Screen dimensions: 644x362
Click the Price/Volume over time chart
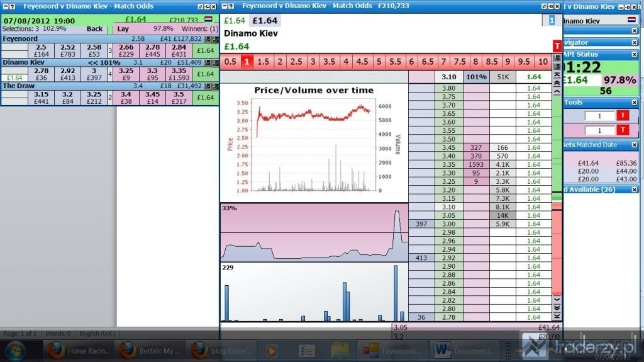tap(314, 143)
